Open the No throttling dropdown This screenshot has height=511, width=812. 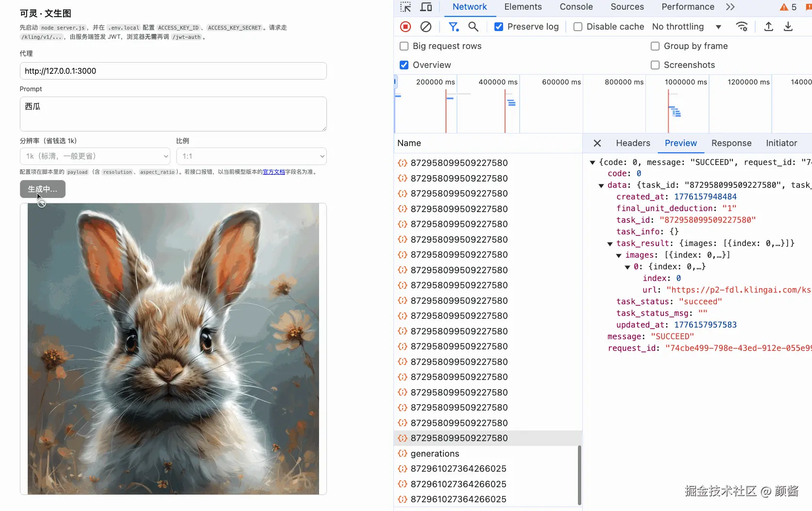686,27
